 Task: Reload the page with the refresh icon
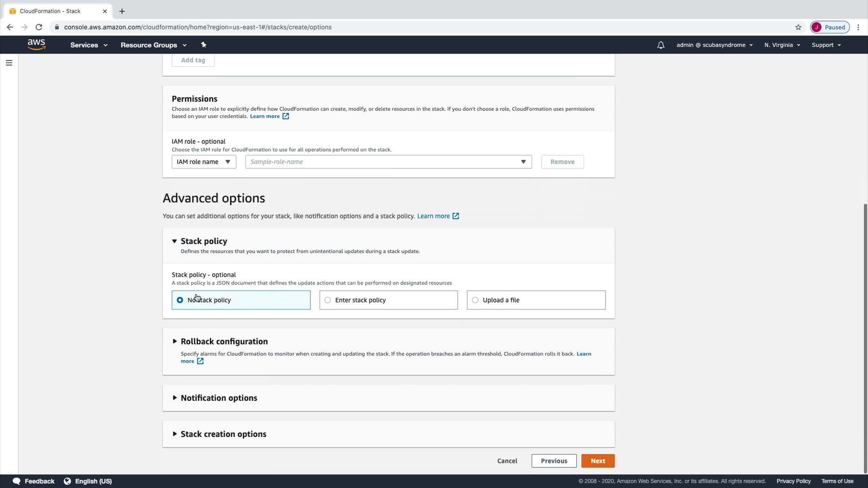(39, 27)
